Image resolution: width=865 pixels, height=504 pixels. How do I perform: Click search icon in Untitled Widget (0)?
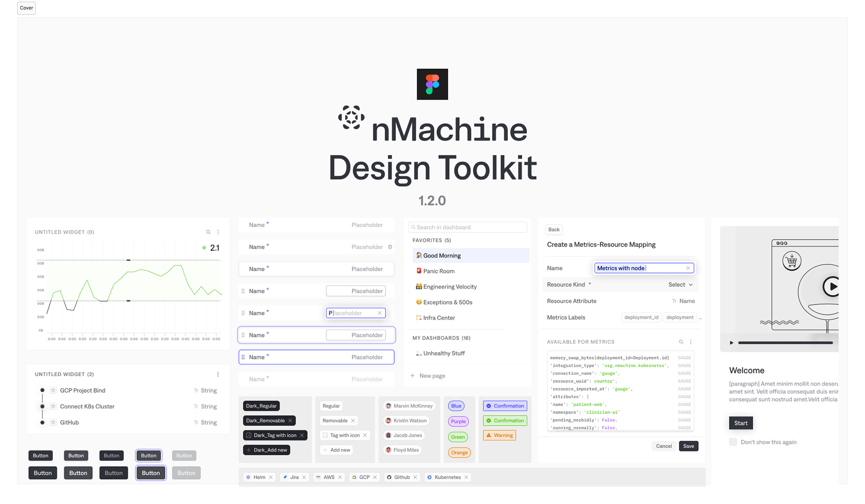tap(208, 232)
